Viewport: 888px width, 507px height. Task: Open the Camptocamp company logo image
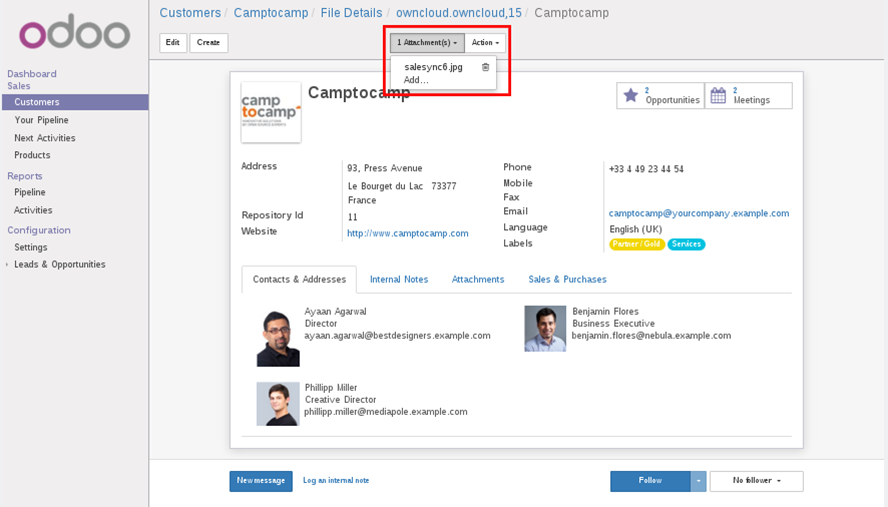point(271,112)
